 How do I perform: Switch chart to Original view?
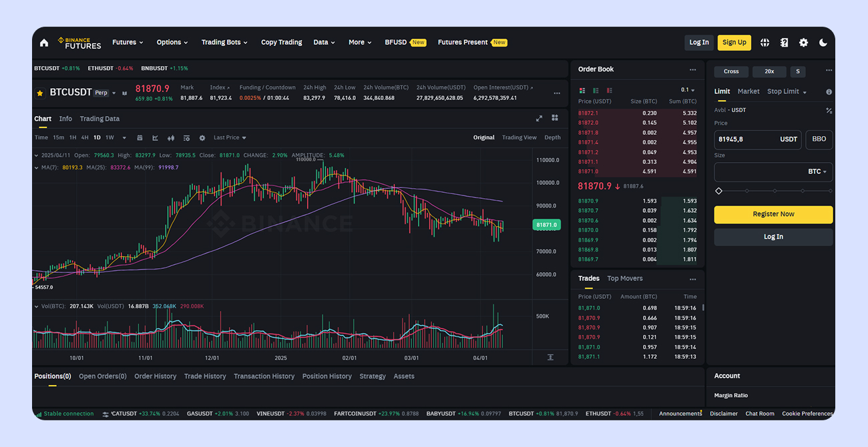click(x=484, y=138)
